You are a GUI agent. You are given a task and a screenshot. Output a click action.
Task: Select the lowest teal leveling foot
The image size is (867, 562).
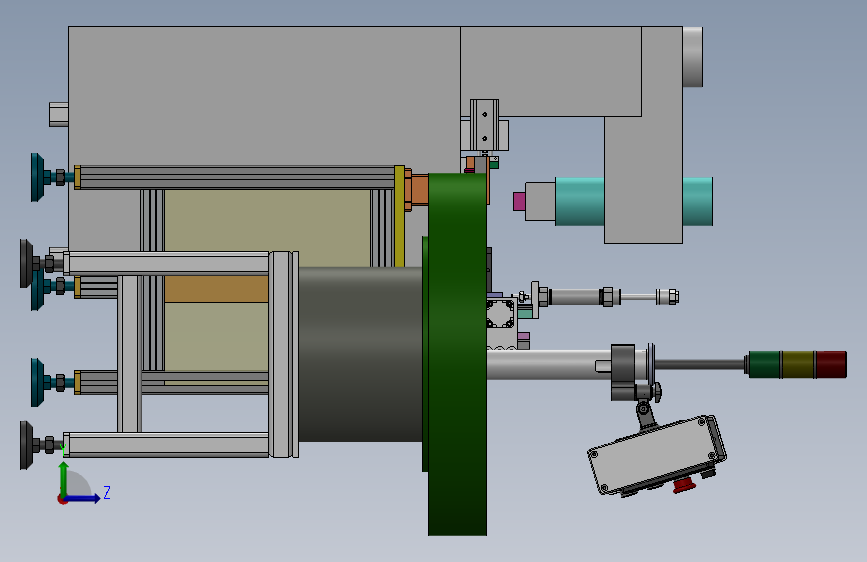(37, 382)
